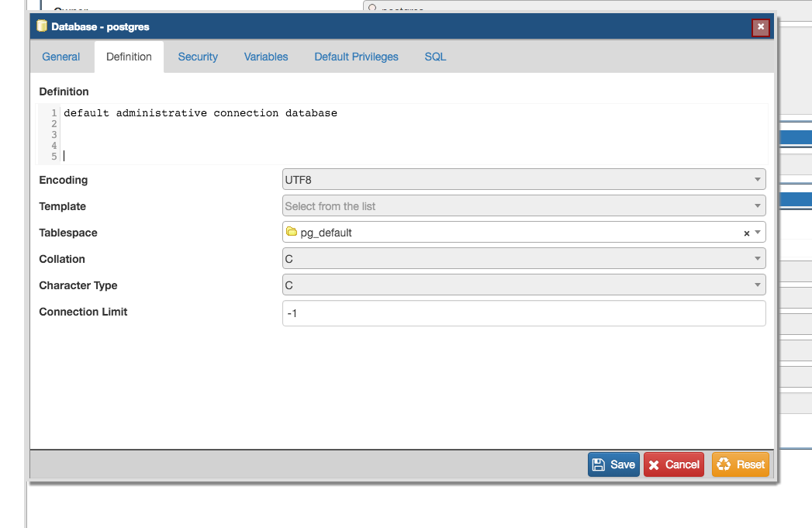Open the Character Type dropdown
The width and height of the screenshot is (812, 528).
(523, 285)
